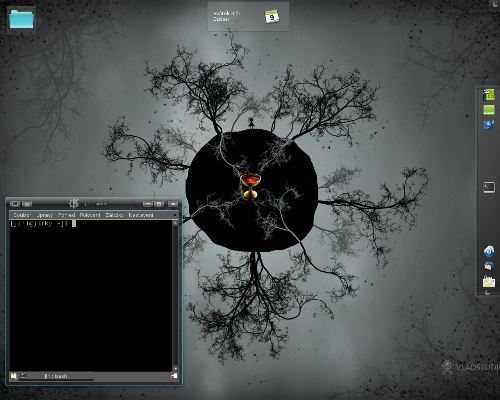Click the calendar icon in date widget
500x400 pixels.
tap(272, 16)
